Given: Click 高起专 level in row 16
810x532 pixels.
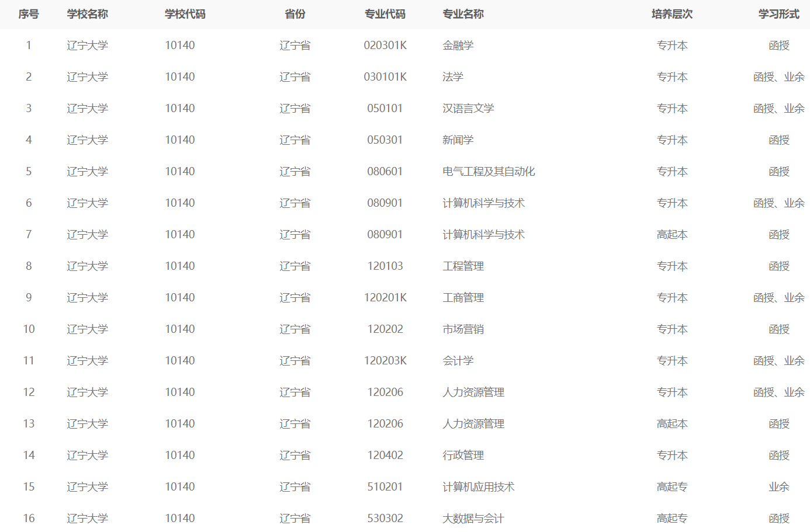Looking at the screenshot, I should click(672, 519).
